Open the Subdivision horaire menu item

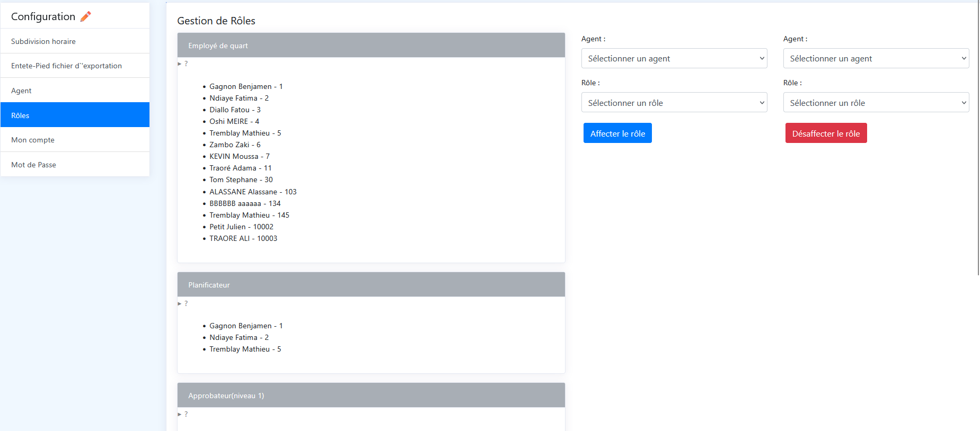pyautogui.click(x=75, y=41)
